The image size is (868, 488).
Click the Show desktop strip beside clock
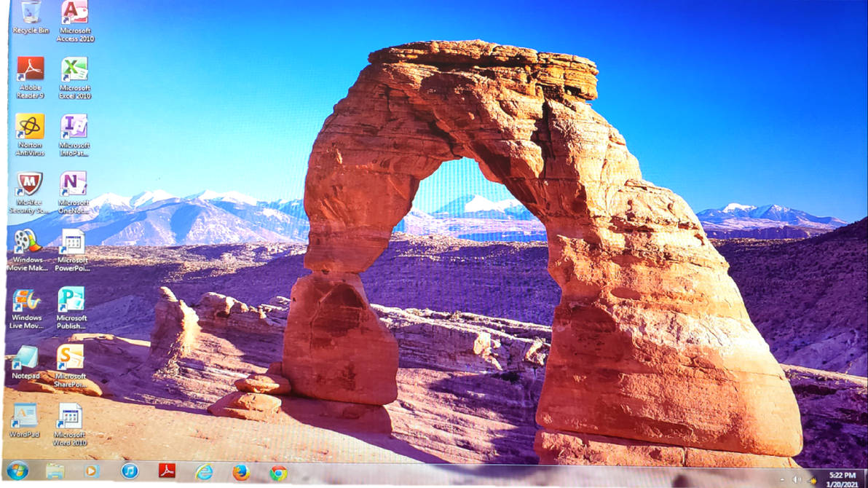pos(864,478)
